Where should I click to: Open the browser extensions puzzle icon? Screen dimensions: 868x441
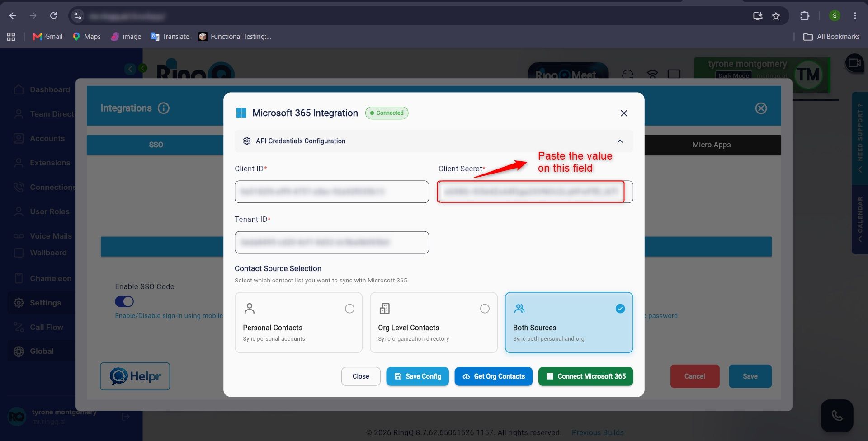[x=805, y=16]
